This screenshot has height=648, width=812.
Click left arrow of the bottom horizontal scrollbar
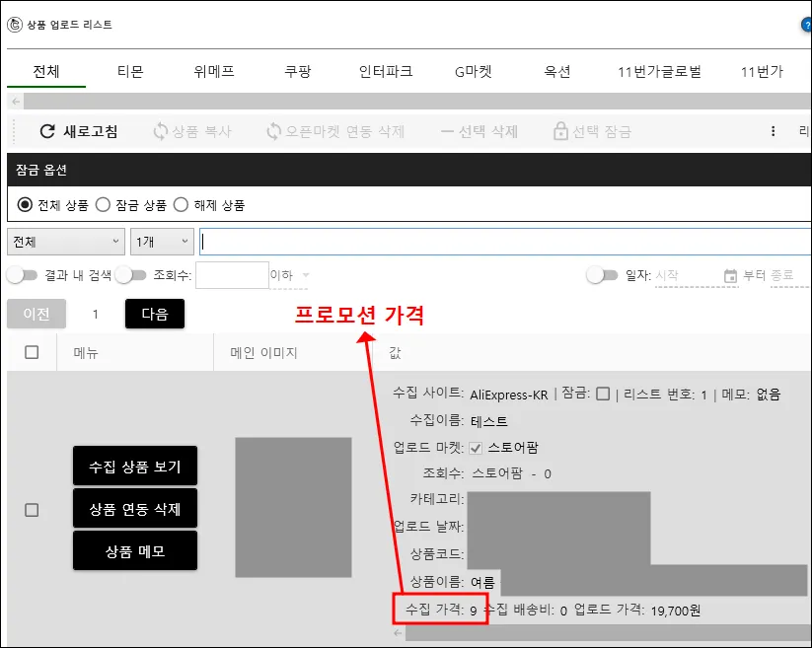(398, 632)
